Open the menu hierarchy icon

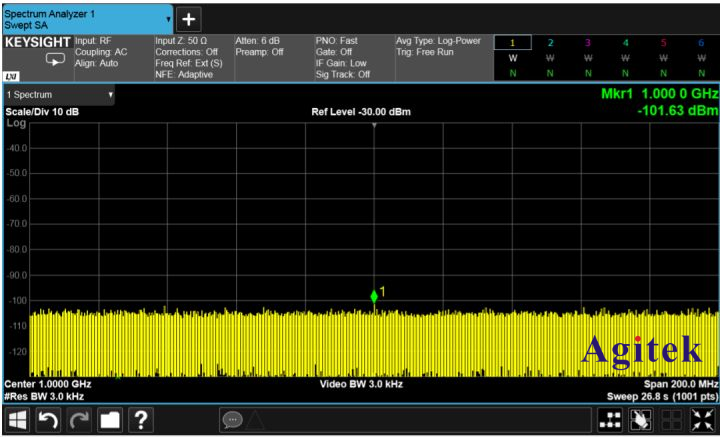(x=610, y=421)
